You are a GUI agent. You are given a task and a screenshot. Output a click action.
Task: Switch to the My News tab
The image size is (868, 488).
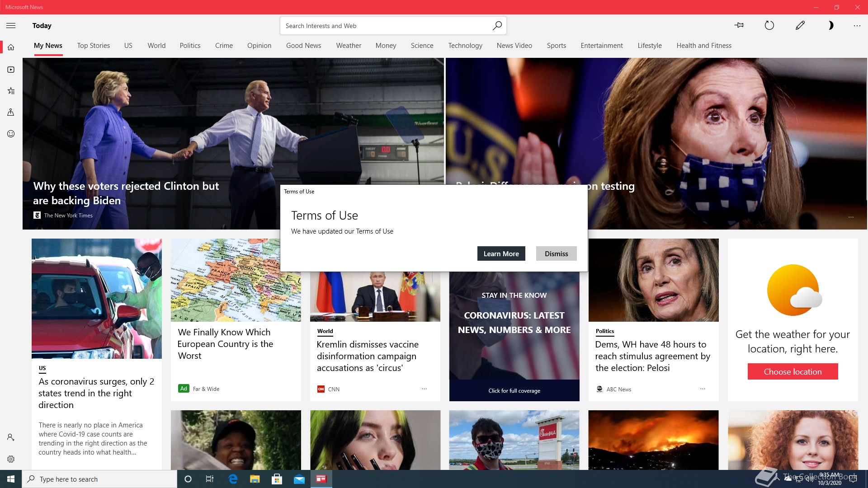[48, 46]
